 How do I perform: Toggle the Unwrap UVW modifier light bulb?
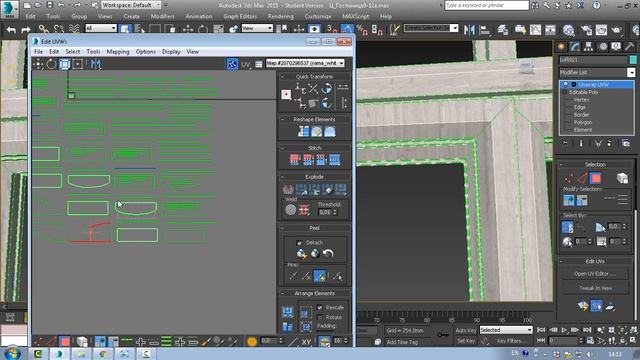tap(565, 84)
